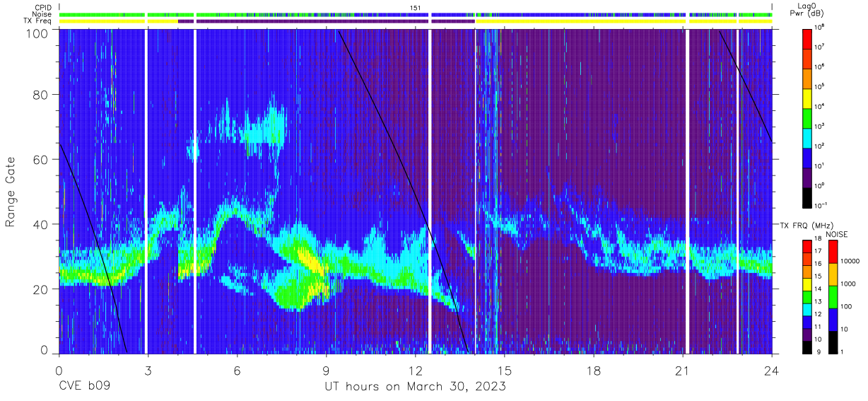Click the x-axis tick label '9'
This screenshot has width=868, height=401.
tap(327, 369)
